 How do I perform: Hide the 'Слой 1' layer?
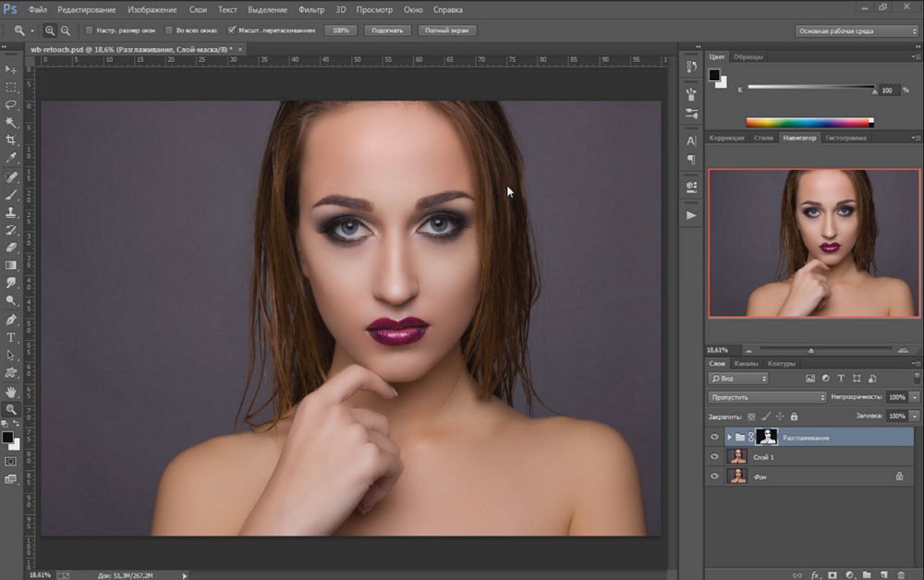pos(714,456)
